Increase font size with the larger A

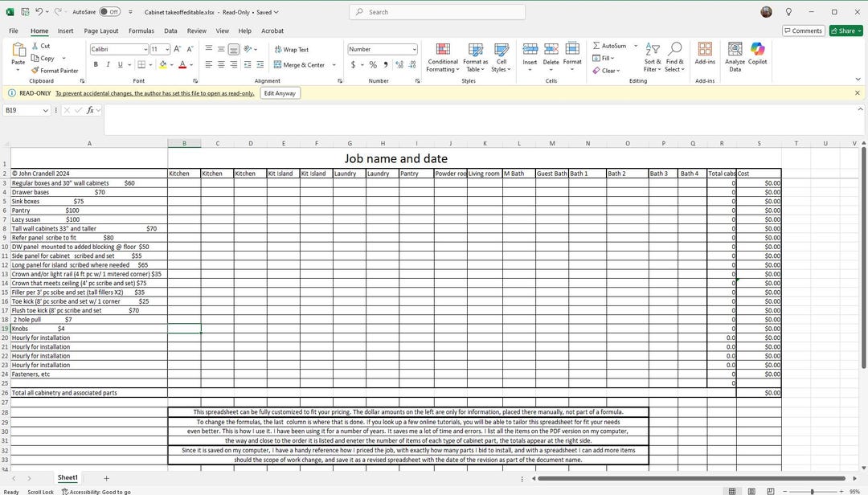tap(177, 49)
